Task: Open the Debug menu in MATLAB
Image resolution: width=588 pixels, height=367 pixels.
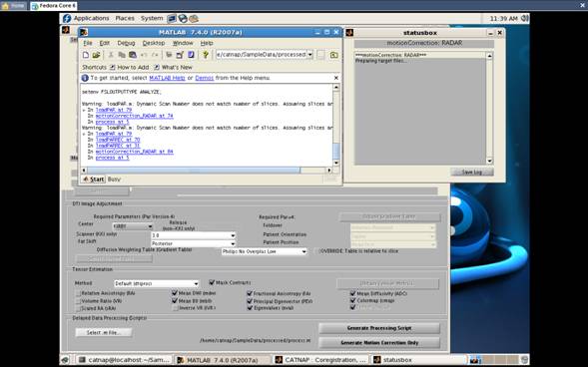Action: (x=126, y=43)
